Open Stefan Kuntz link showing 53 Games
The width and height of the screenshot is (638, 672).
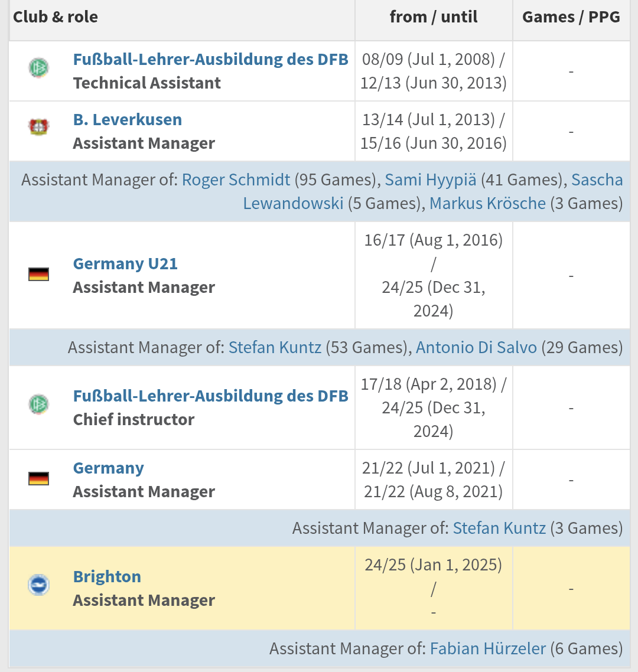point(275,347)
